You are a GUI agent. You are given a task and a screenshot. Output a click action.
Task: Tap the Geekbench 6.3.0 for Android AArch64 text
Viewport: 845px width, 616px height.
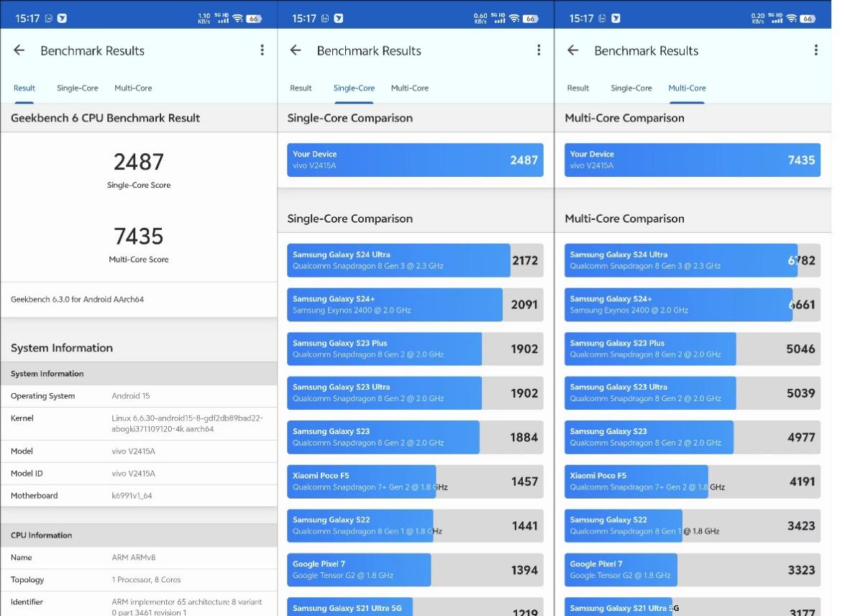point(77,300)
